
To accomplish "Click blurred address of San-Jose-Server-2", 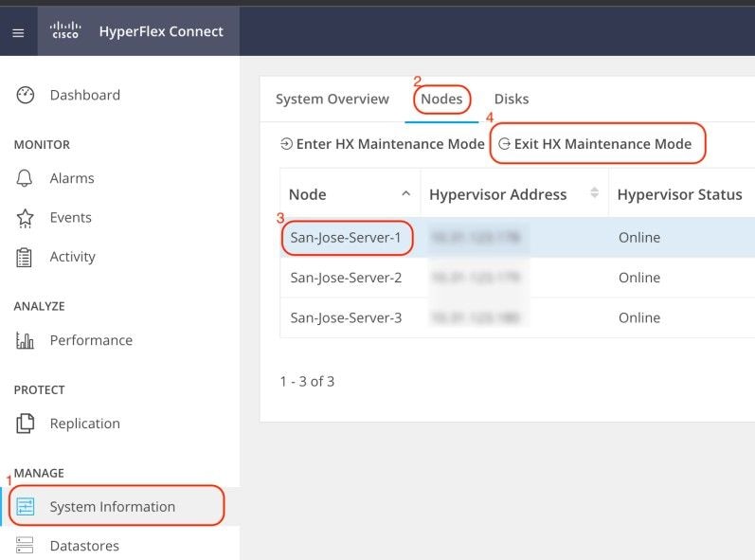I will [x=476, y=278].
